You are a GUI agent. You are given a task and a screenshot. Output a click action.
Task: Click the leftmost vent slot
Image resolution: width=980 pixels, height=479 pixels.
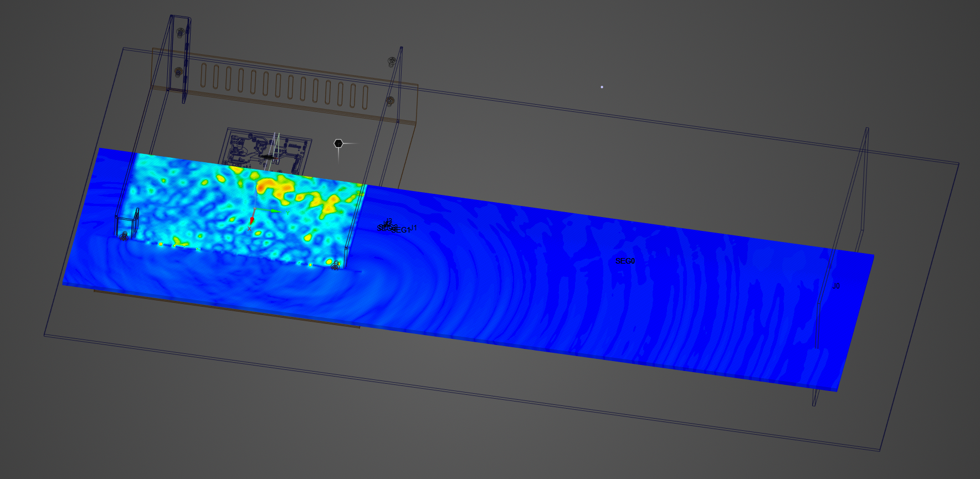tap(203, 75)
